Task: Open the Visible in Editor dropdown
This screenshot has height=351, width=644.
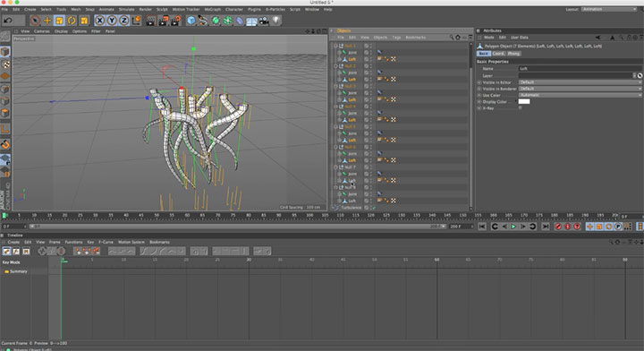Action: [x=580, y=82]
